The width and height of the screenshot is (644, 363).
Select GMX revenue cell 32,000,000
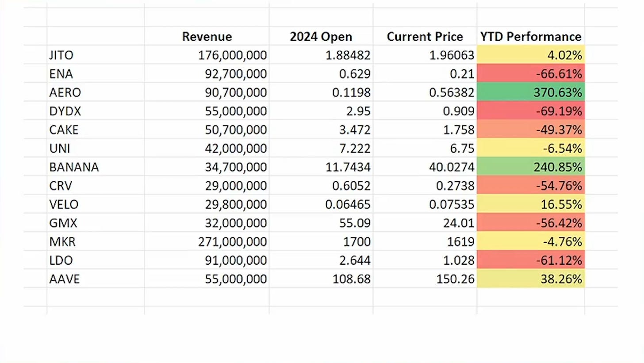[207, 223]
